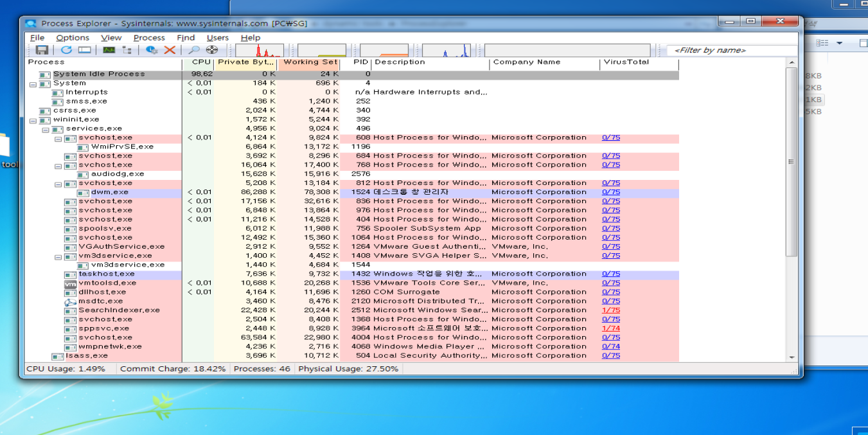Click the taskhost.exe process icon
This screenshot has height=435, width=868.
tap(70, 274)
